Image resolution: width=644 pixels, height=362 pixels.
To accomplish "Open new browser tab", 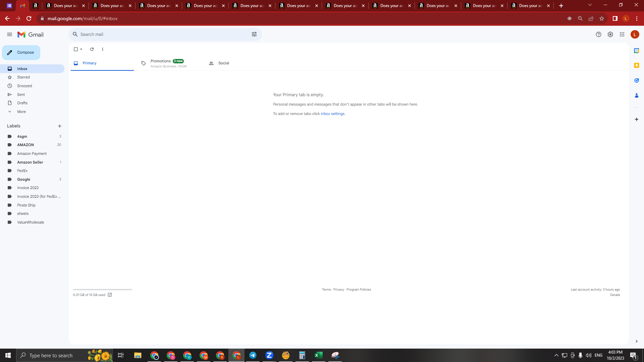I will tap(561, 6).
